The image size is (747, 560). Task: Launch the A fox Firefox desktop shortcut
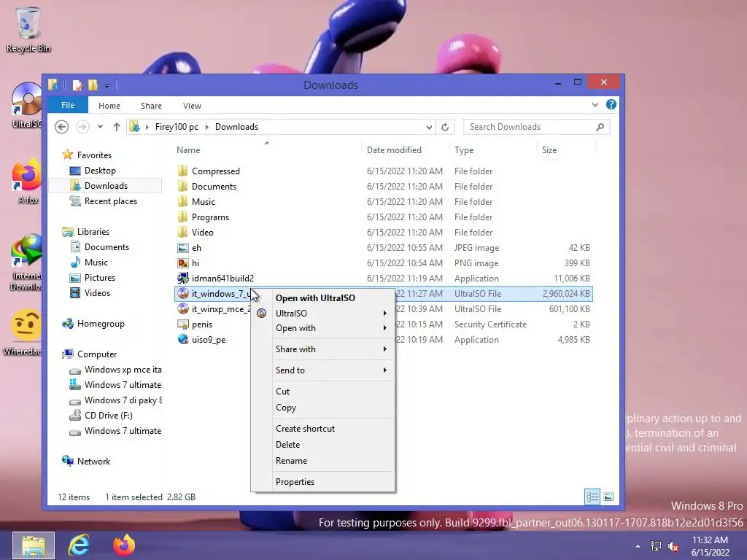[27, 182]
